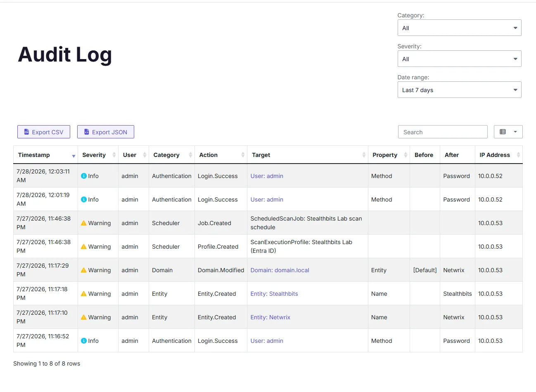Click ScheduledScanJob: Stealthbits Lab scan schedule cell
This screenshot has width=536, height=392.
coord(307,223)
